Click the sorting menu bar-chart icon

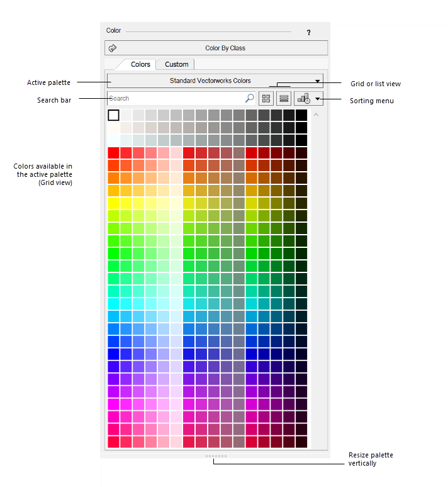pos(303,98)
